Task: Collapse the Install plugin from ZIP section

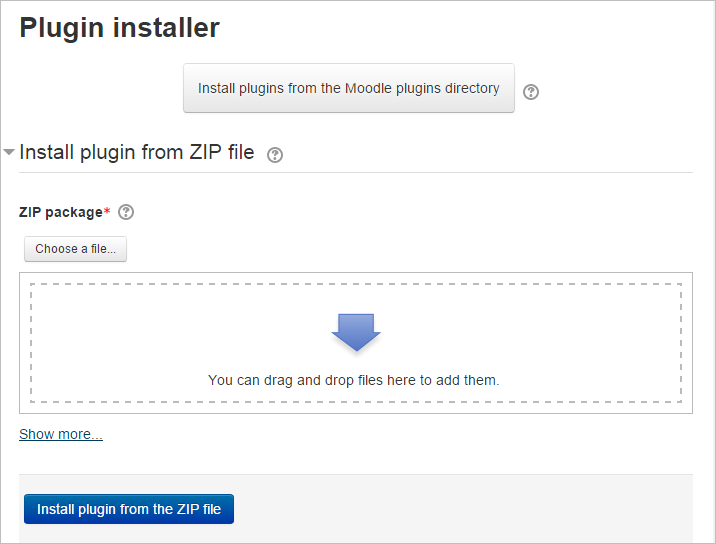Action: coord(9,153)
